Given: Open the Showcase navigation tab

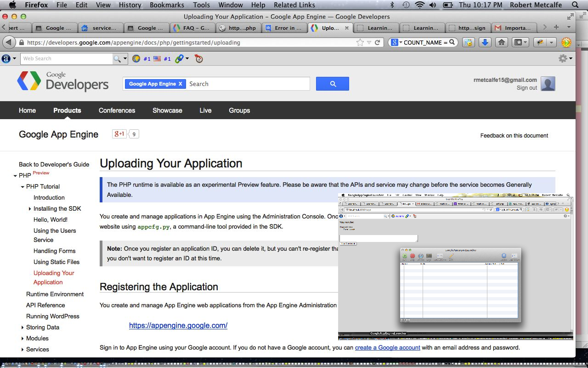Looking at the screenshot, I should (x=167, y=110).
